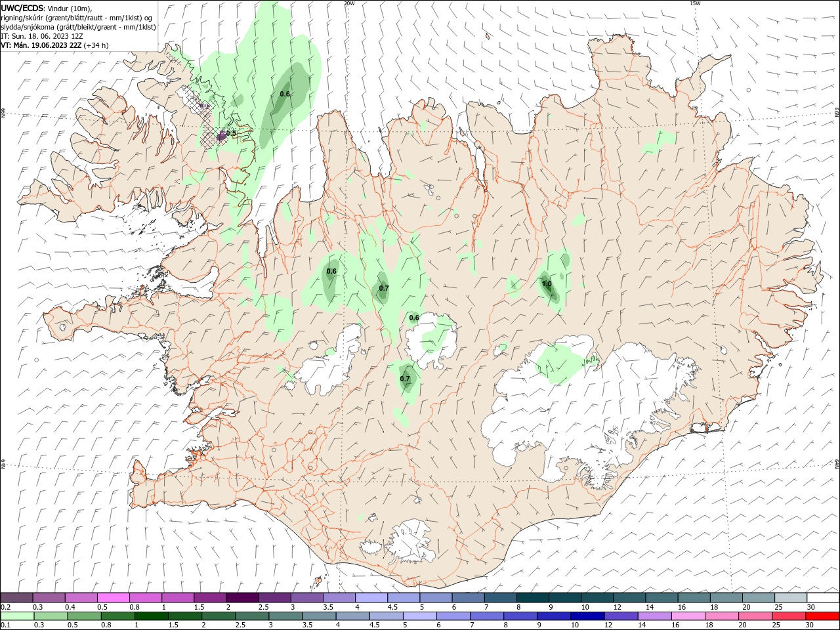Click the 1.0 precipitation maximum label
The height and width of the screenshot is (630, 840).
coord(546,284)
